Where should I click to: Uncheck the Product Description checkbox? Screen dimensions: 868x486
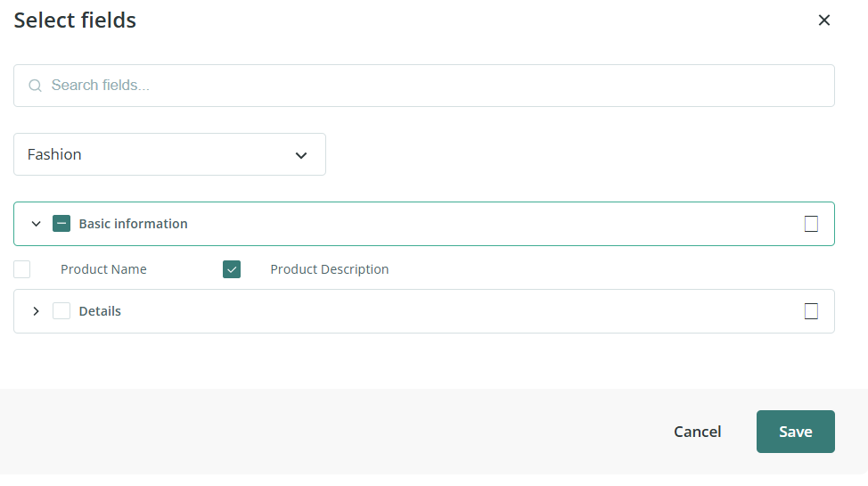click(x=232, y=269)
